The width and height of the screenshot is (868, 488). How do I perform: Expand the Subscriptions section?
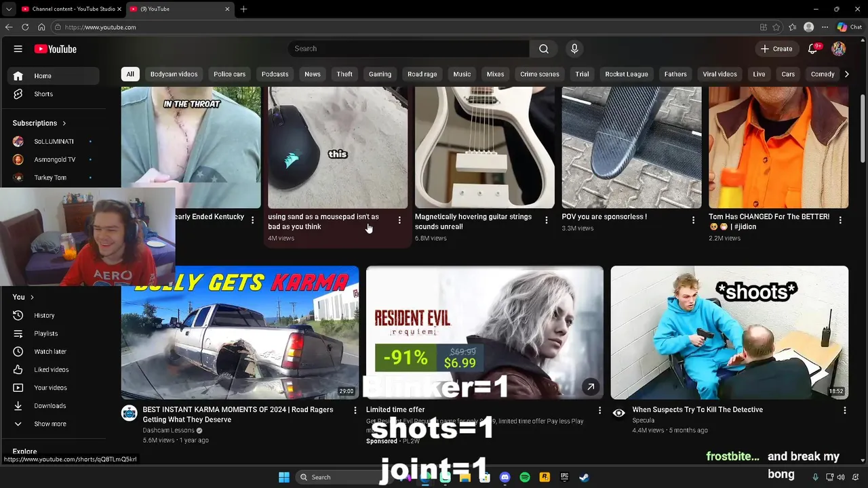point(39,123)
